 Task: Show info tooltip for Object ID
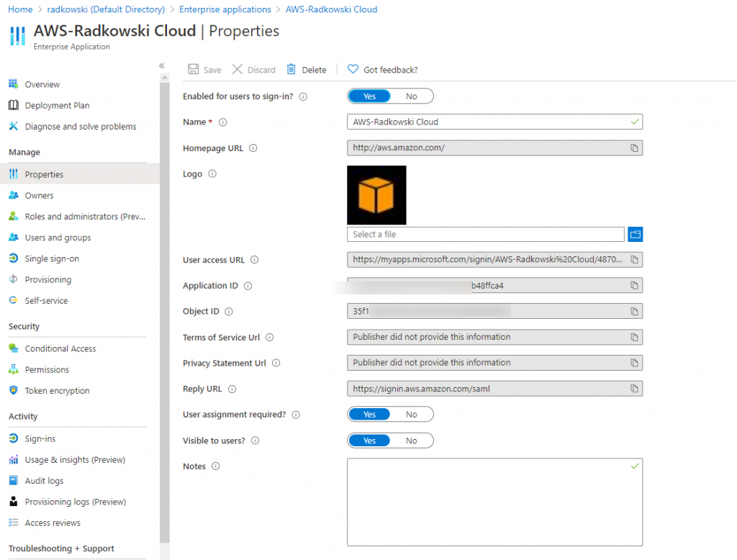coord(228,311)
